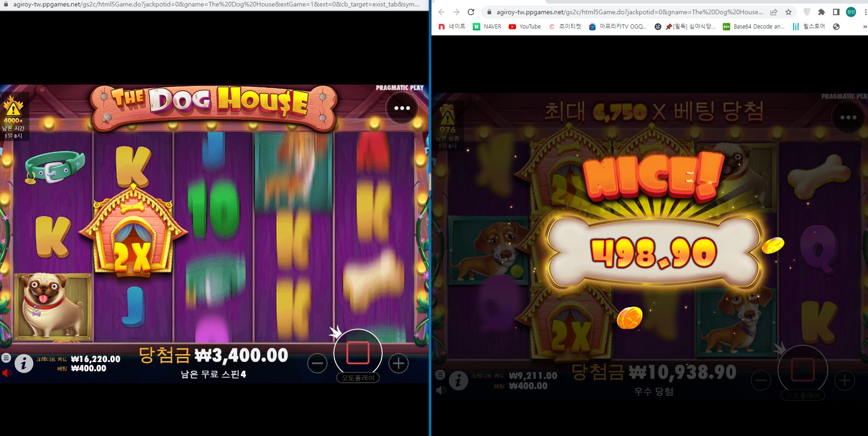Stop the spin with red square button, left game
Image resolution: width=868 pixels, height=436 pixels.
coord(358,353)
